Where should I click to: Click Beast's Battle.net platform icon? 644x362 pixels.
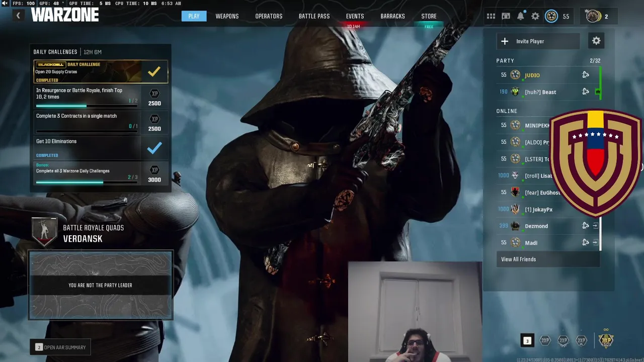click(x=586, y=92)
